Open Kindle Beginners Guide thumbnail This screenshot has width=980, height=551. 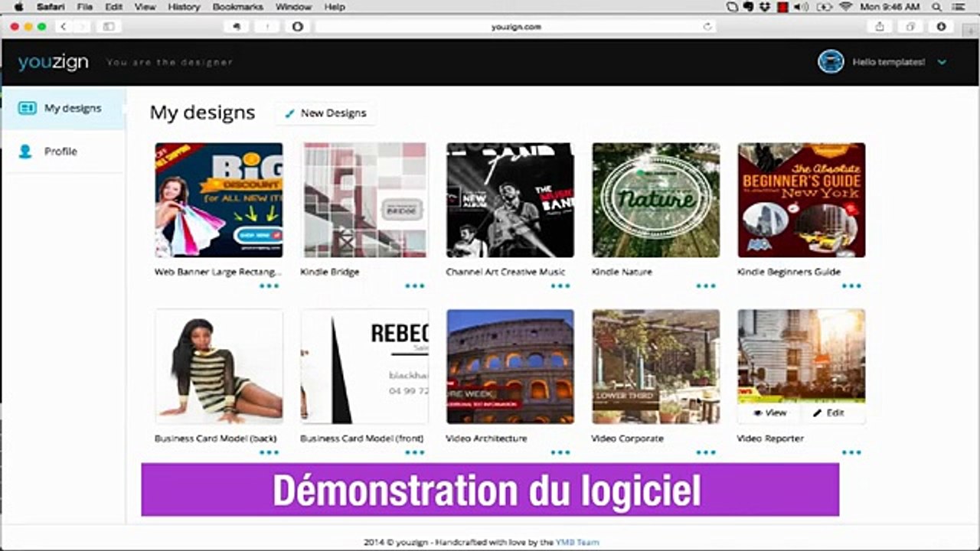801,200
